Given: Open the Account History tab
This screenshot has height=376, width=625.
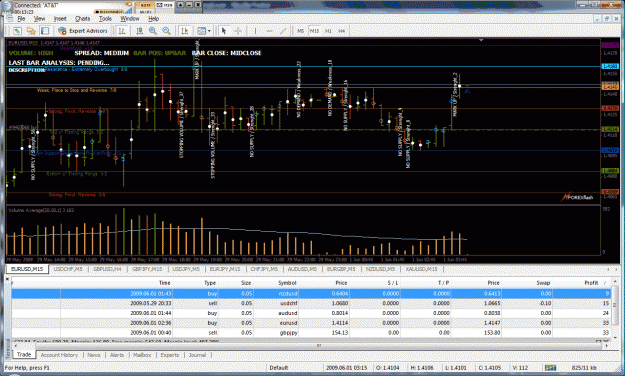Looking at the screenshot, I should point(59,355).
